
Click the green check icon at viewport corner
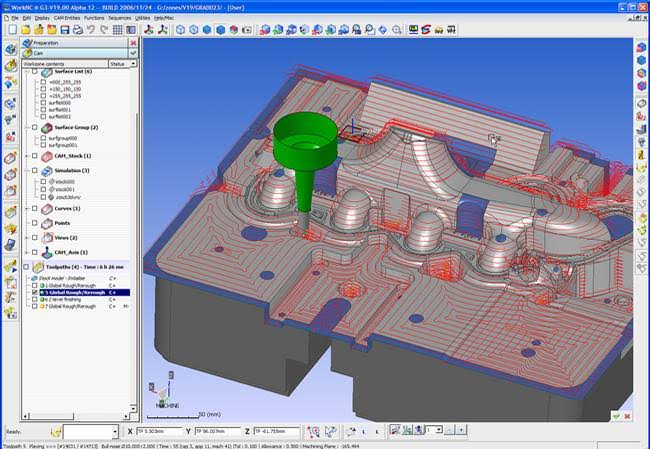point(616,416)
